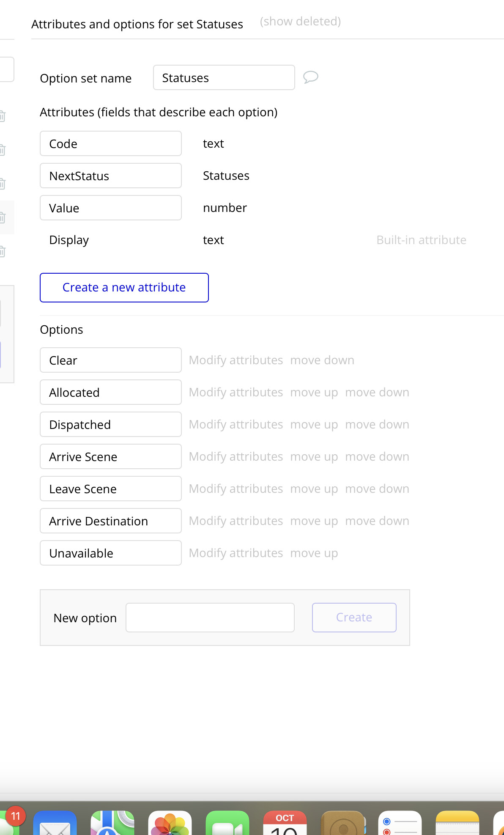Move Arrive Destination option up
This screenshot has width=504, height=835.
click(314, 521)
